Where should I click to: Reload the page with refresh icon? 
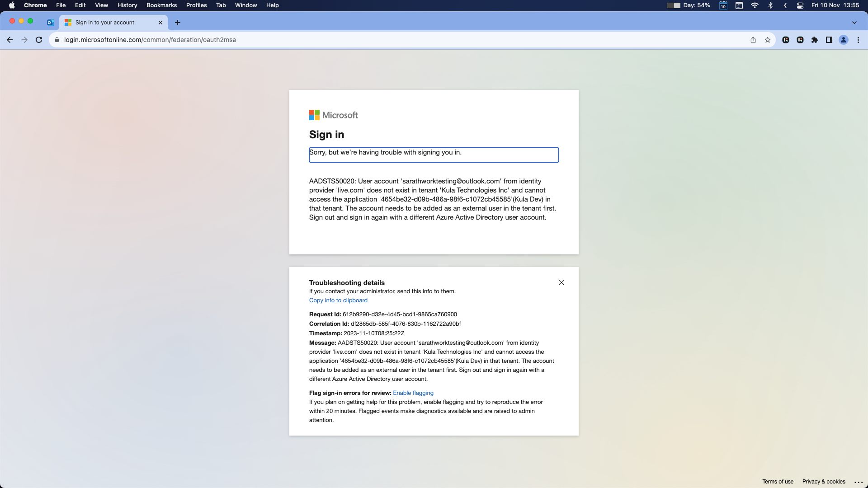click(x=39, y=40)
